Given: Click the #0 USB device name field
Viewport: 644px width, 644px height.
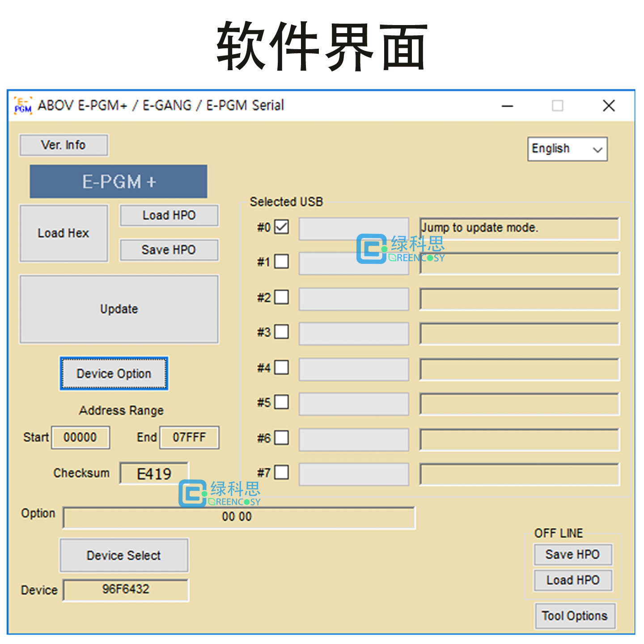Looking at the screenshot, I should tap(354, 229).
